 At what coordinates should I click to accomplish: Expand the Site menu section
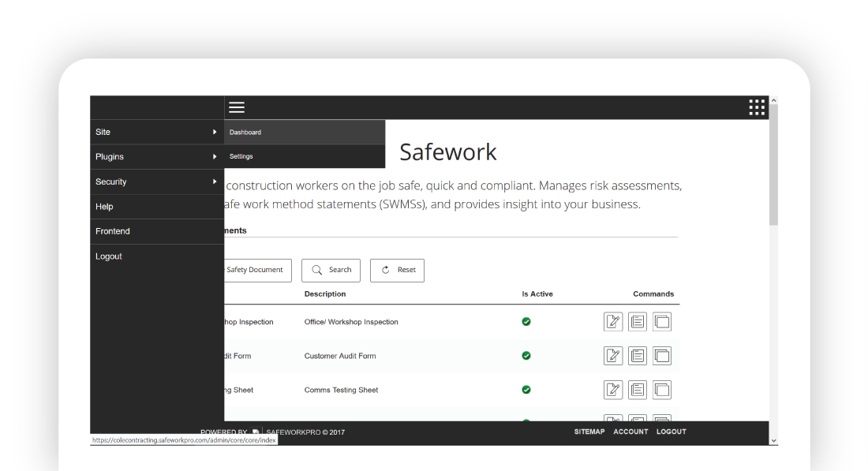pos(156,132)
